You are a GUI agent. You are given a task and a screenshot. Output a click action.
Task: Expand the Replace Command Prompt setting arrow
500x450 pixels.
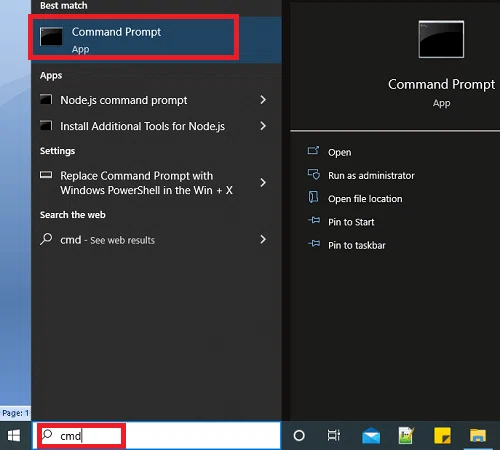(x=263, y=182)
